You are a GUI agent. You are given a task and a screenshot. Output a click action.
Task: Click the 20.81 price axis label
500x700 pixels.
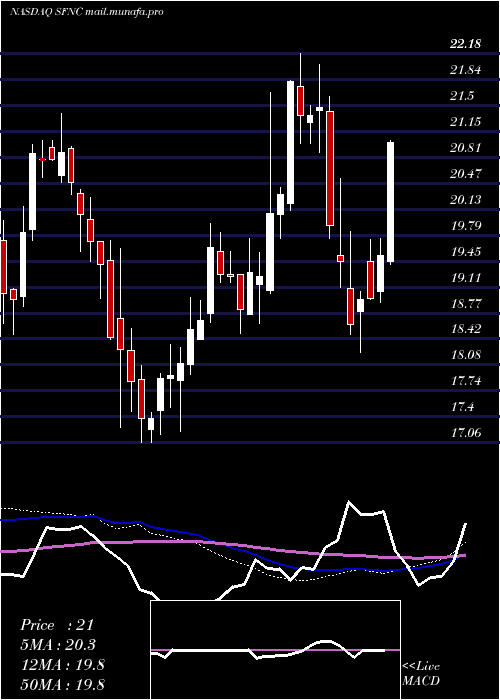click(466, 148)
